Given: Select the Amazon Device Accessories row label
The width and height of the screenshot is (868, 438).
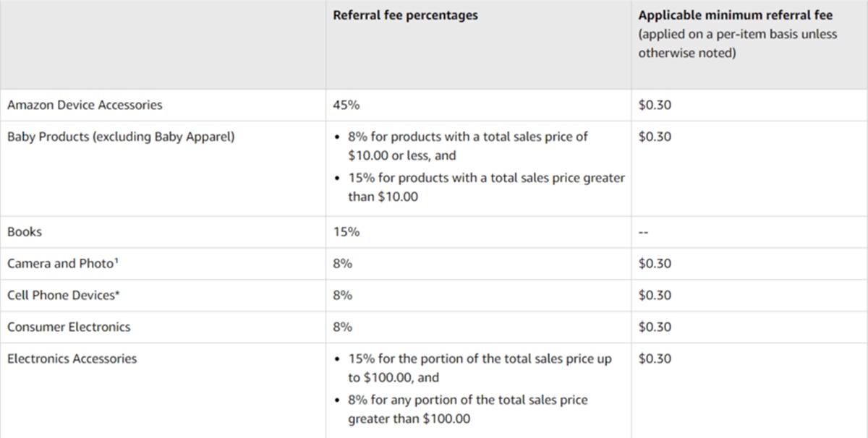Looking at the screenshot, I should click(x=85, y=105).
